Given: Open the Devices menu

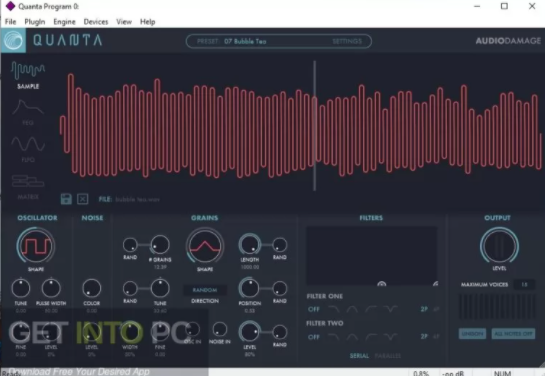Looking at the screenshot, I should [x=96, y=22].
